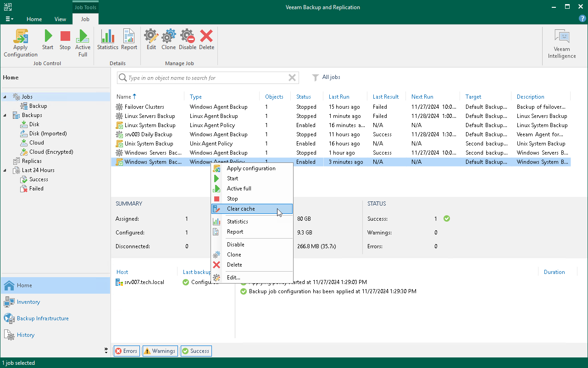588x368 pixels.
Task: Toggle the Warnings filter button
Action: [160, 351]
